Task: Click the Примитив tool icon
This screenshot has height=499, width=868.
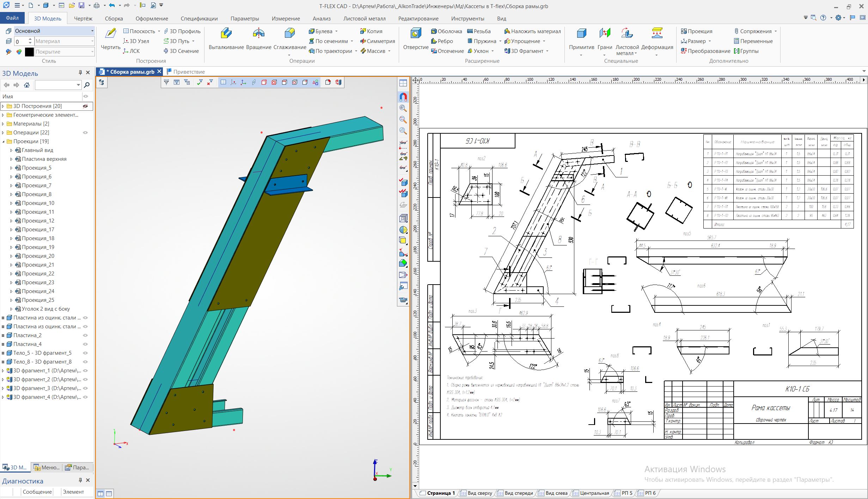Action: (581, 39)
